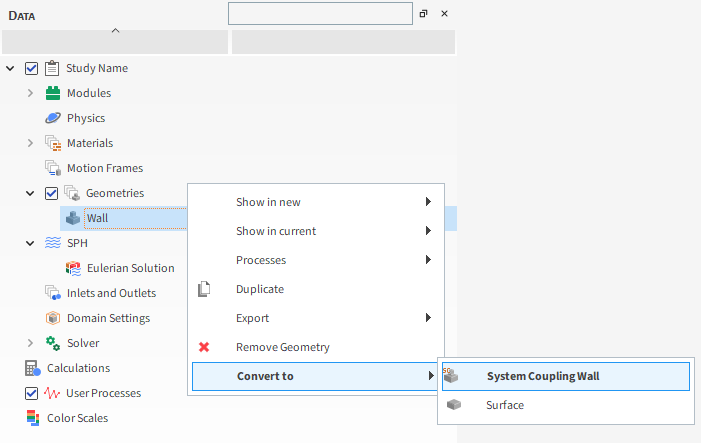Open the Export submenu
The height and width of the screenshot is (443, 701).
316,318
